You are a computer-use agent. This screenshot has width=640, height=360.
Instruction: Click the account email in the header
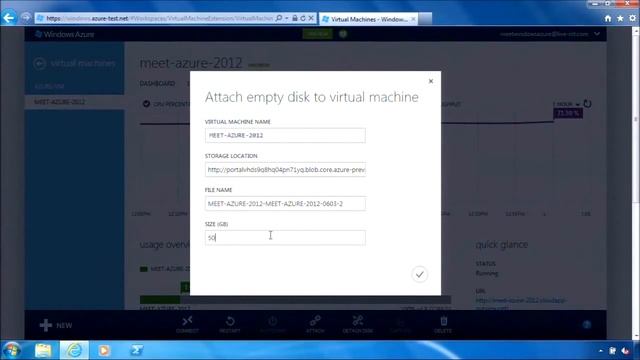(x=544, y=34)
